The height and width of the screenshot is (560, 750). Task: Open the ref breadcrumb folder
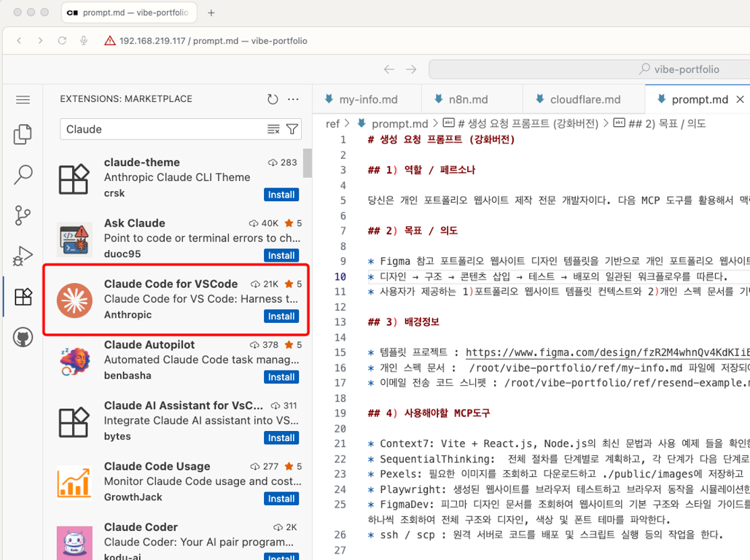[x=332, y=124]
